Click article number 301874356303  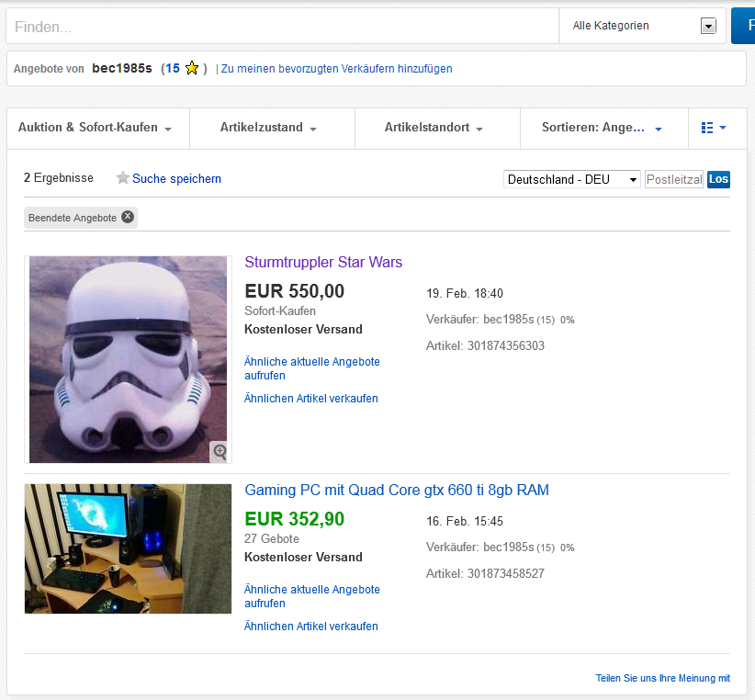click(x=505, y=345)
